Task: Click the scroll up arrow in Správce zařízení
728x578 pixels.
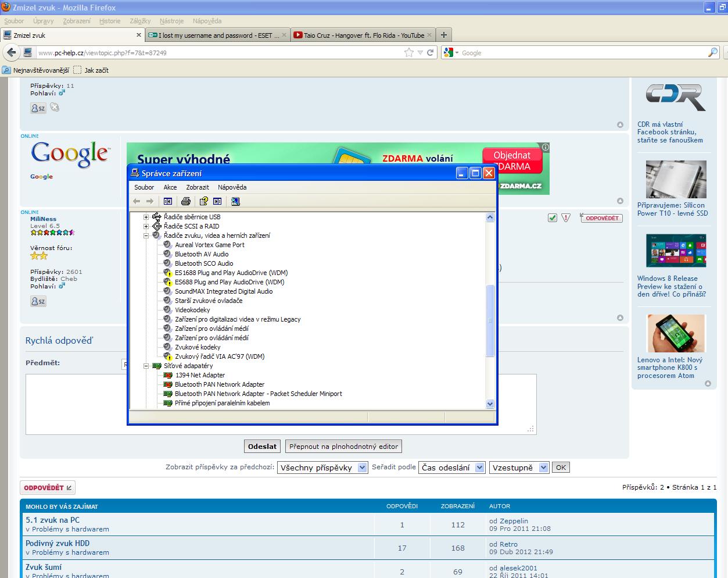Action: coord(490,217)
